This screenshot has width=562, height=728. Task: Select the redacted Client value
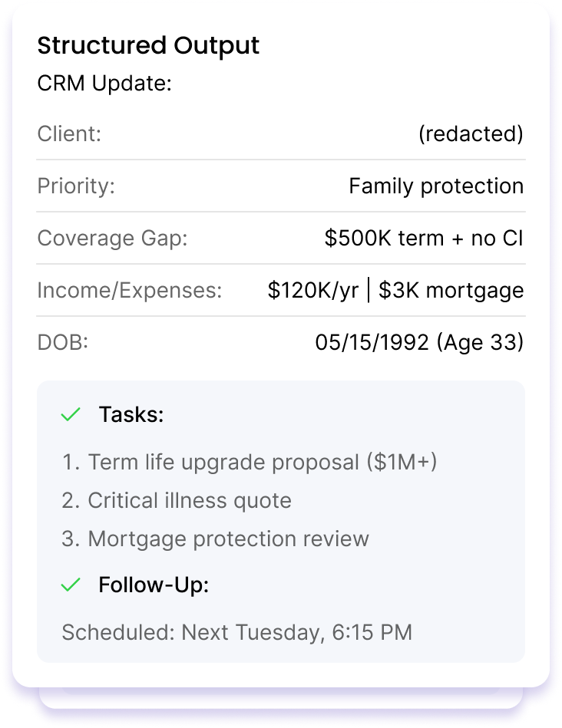(x=471, y=133)
